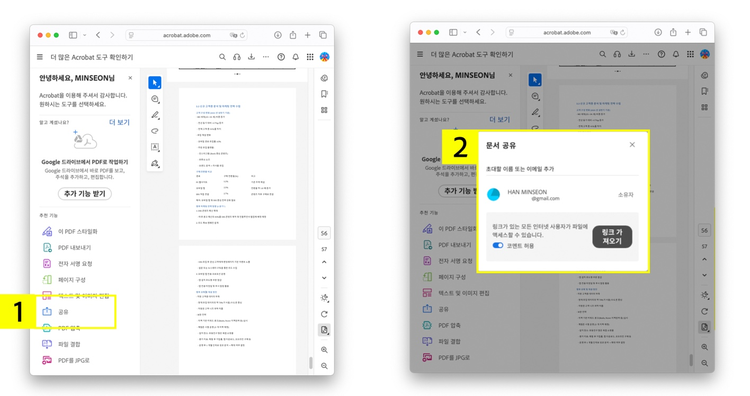Open the help question mark in left window
This screenshot has height=396, width=750.
[x=281, y=57]
